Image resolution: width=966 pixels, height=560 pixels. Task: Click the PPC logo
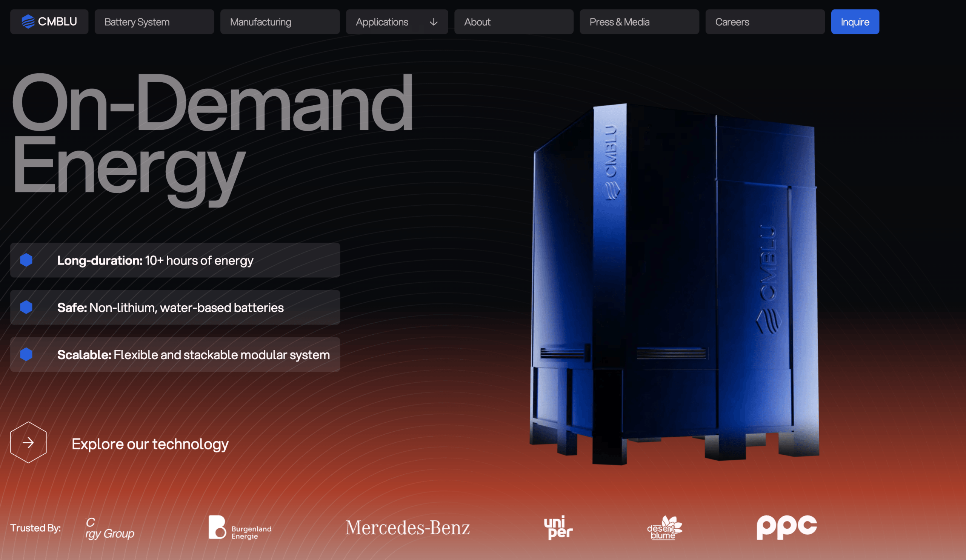coord(787,528)
